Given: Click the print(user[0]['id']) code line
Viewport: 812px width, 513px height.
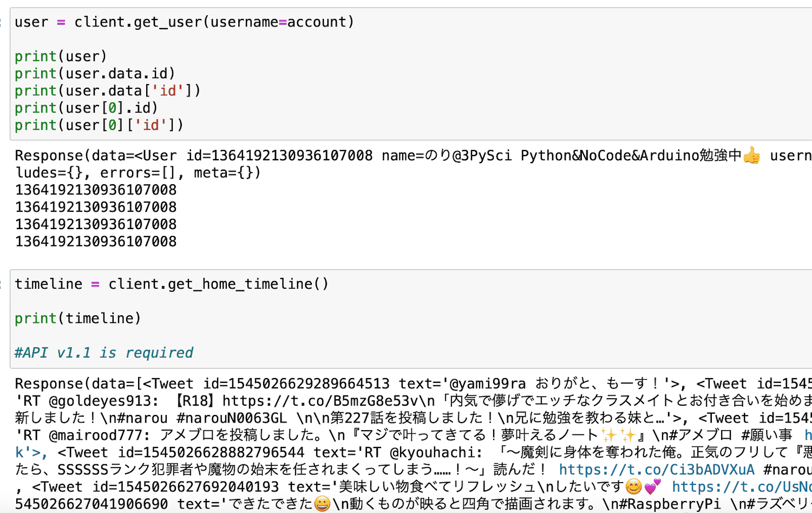Looking at the screenshot, I should pos(99,125).
